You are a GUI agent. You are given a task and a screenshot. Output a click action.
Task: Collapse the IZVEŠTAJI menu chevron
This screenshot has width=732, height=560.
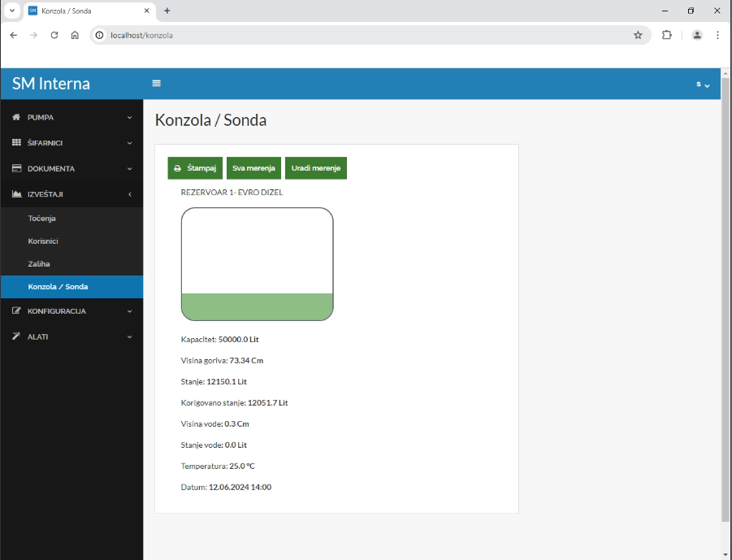tap(129, 194)
